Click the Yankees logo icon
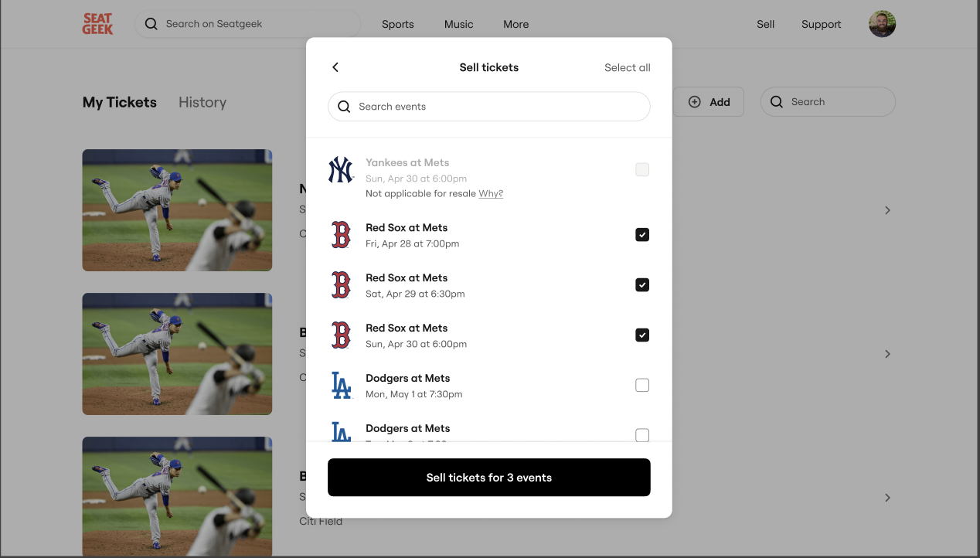Screen dimensions: 980x558 click(341, 170)
